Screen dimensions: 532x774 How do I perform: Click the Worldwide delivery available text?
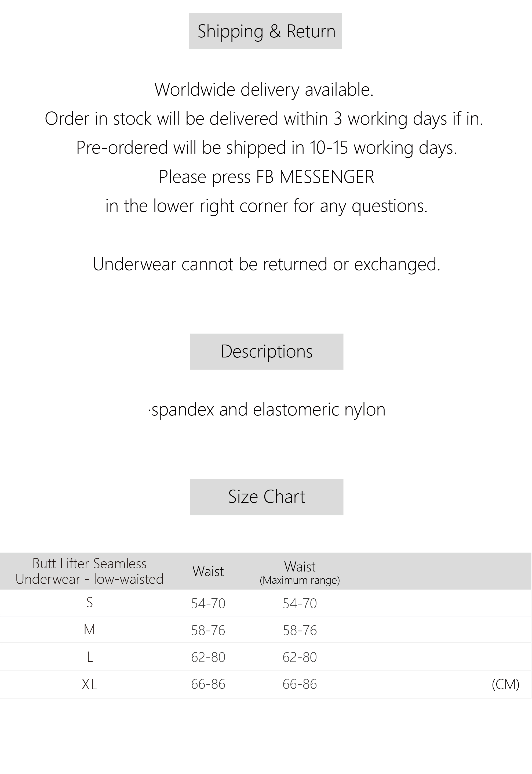(x=264, y=89)
